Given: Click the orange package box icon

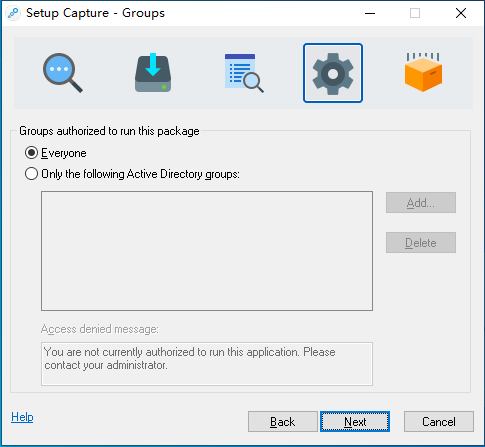Looking at the screenshot, I should pyautogui.click(x=423, y=72).
